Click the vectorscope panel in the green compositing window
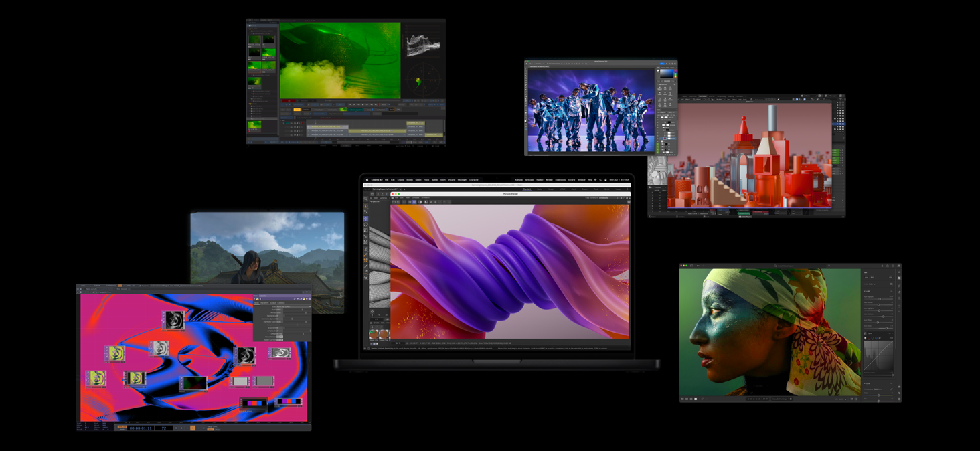Viewport: 980px width, 451px height. [x=423, y=81]
